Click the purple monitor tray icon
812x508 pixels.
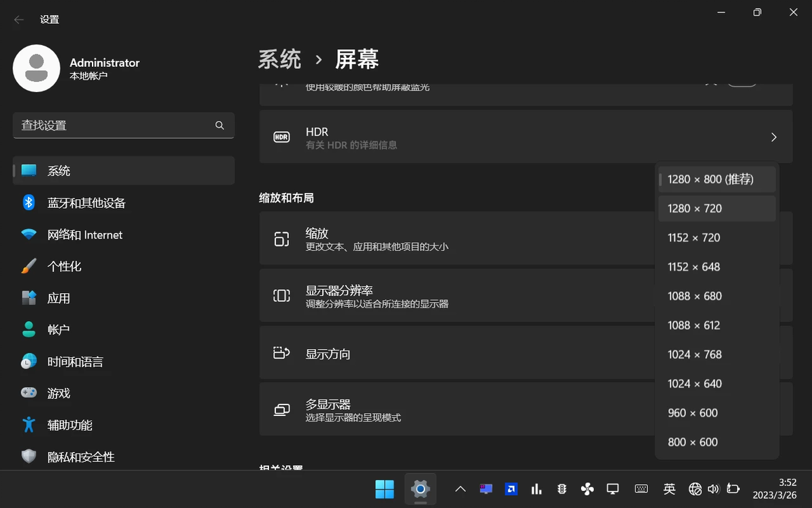tap(486, 489)
